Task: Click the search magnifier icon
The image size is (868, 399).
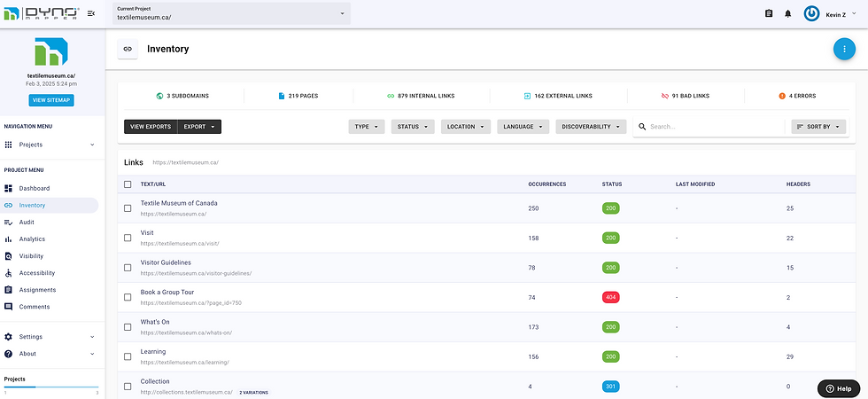Action: point(642,126)
